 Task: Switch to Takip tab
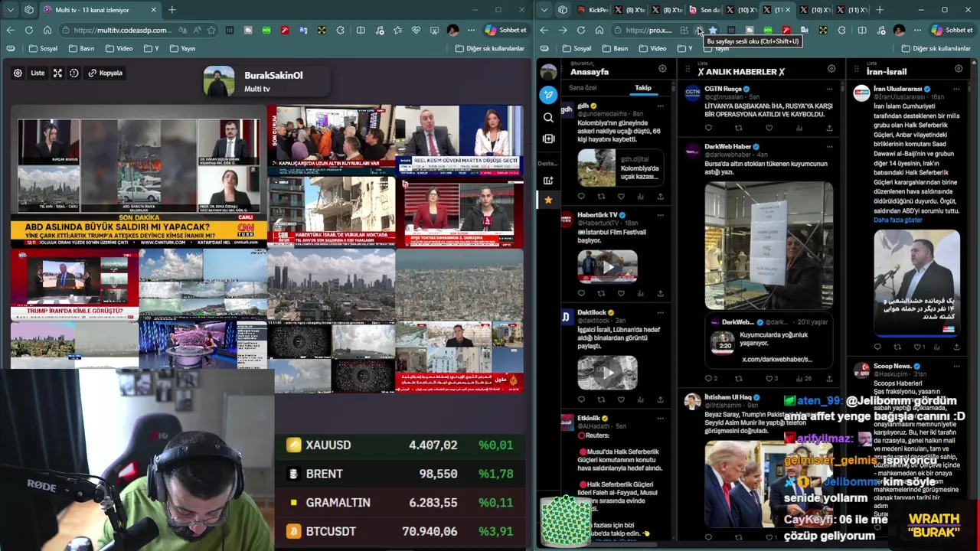(643, 88)
